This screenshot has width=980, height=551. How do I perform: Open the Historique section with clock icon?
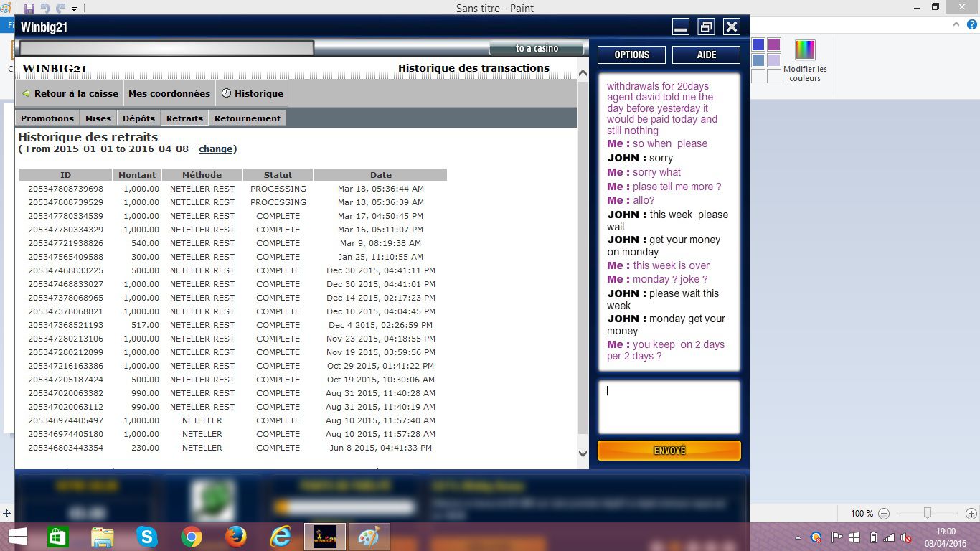pos(252,93)
